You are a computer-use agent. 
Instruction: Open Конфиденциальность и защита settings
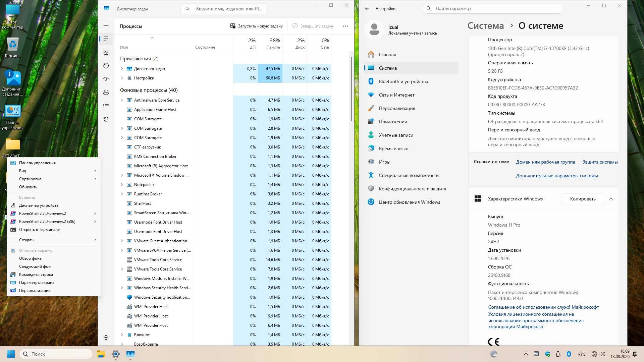coord(411,189)
